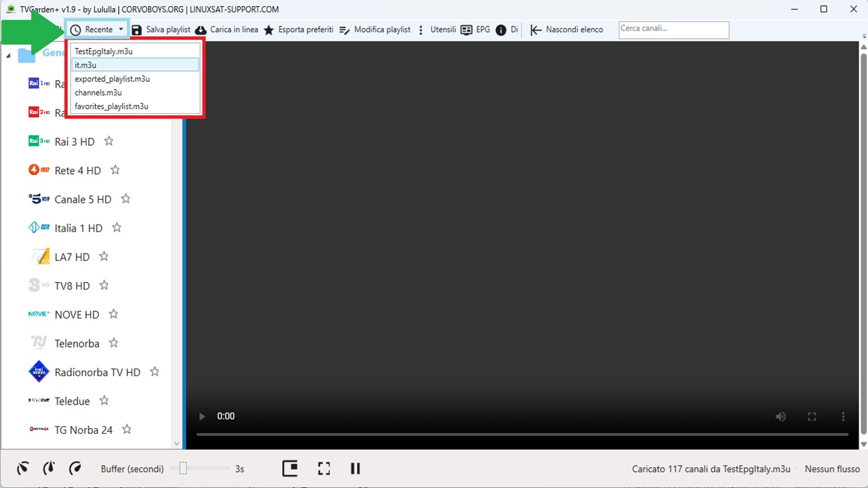Viewport: 868px width, 488px height.
Task: Click Esporta preferiti star icon
Action: click(x=269, y=30)
